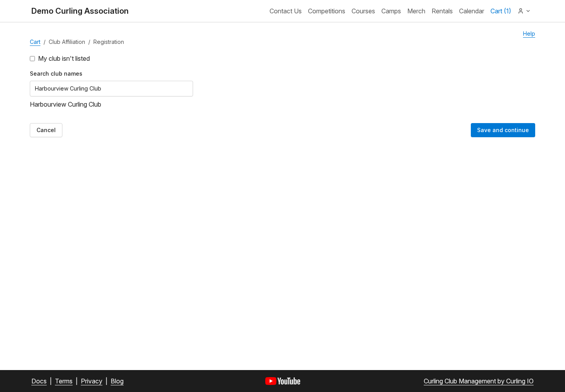Open Merch in the top navigation
Viewport: 565px width, 392px height.
pos(416,11)
